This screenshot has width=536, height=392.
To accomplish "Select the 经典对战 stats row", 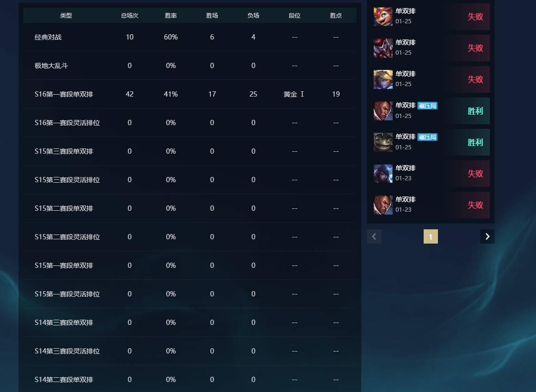I will coord(190,37).
